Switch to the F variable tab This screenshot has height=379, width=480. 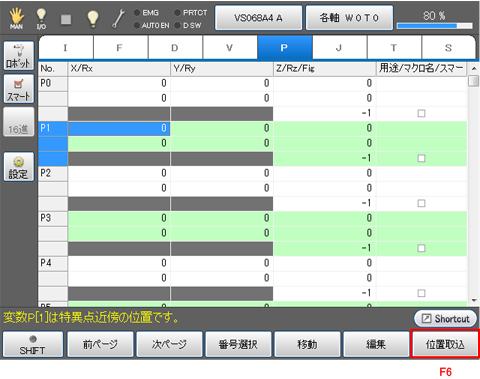click(x=121, y=48)
